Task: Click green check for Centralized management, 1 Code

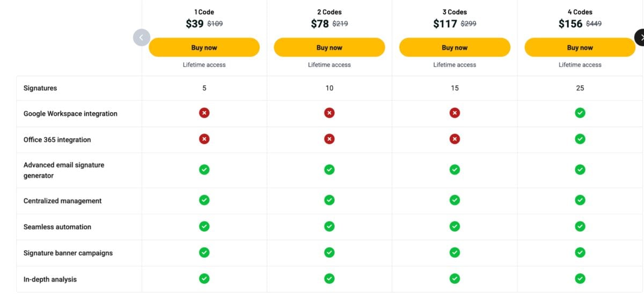Action: 204,200
